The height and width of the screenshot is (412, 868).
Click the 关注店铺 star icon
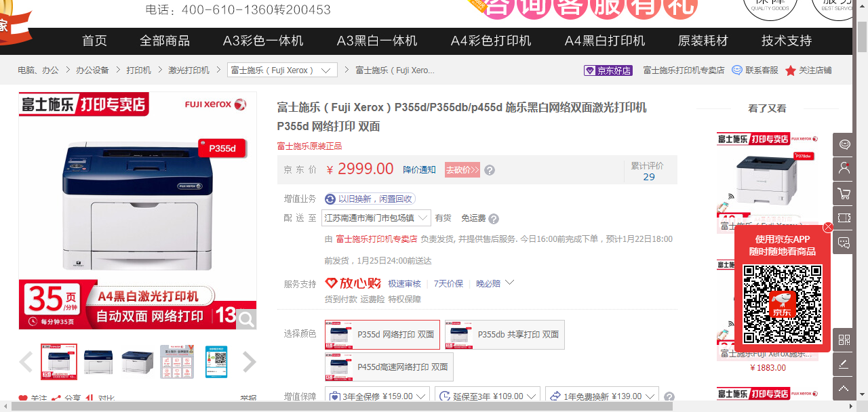tap(791, 70)
